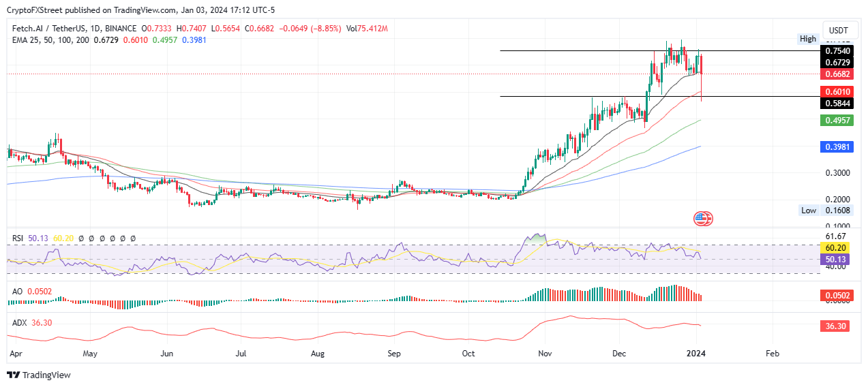This screenshot has width=868, height=387.
Task: Click the Apr label on time axis
Action: coord(16,354)
